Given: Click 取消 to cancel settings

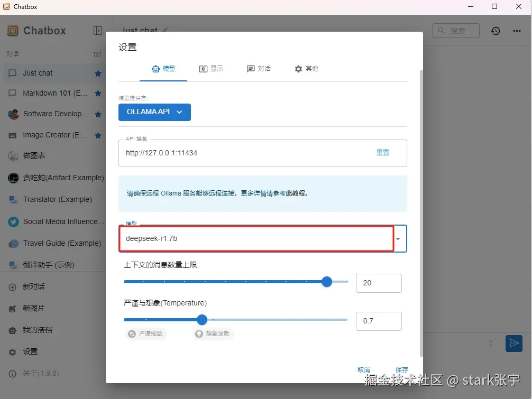Looking at the screenshot, I should click(x=363, y=369).
